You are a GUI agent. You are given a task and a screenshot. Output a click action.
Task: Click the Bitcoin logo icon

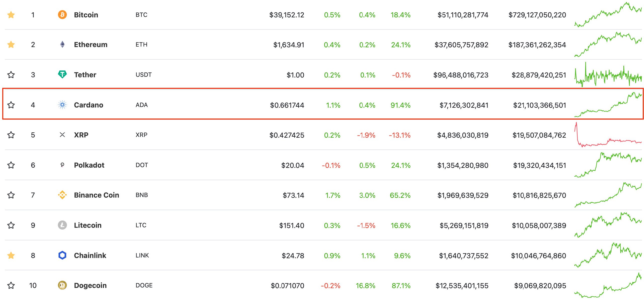(62, 15)
